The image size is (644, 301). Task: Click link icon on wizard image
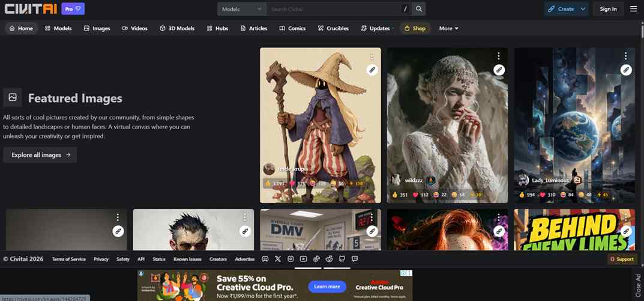point(372,70)
